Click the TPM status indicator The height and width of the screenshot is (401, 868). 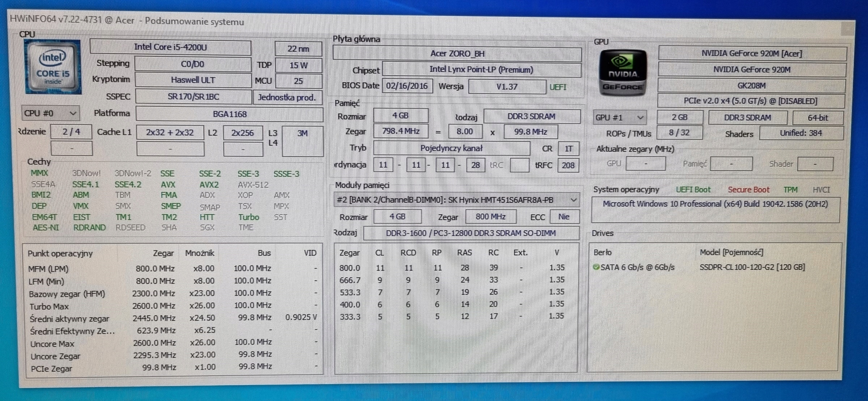pyautogui.click(x=790, y=190)
